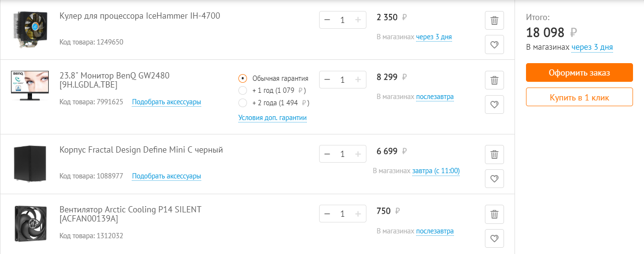Delete Arctic Cooling P14 fan from cart
This screenshot has height=254, width=644.
pos(494,214)
